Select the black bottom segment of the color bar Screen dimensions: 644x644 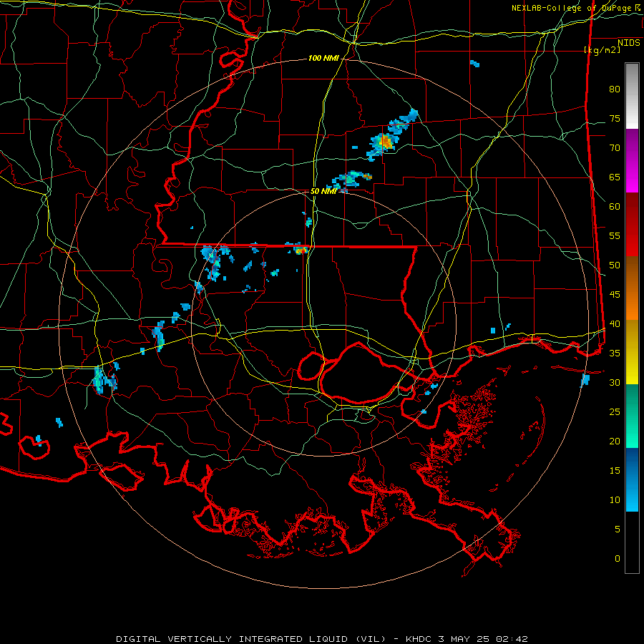pos(632,542)
